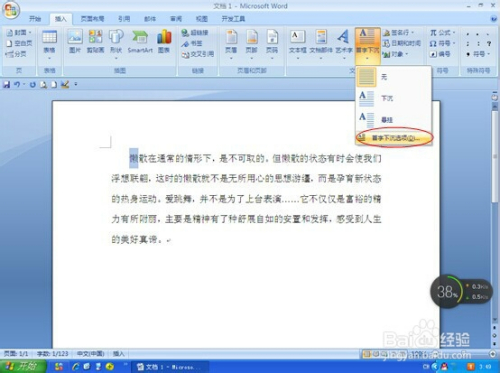
Task: Click 页面 1/1 page indicator
Action: (16, 354)
